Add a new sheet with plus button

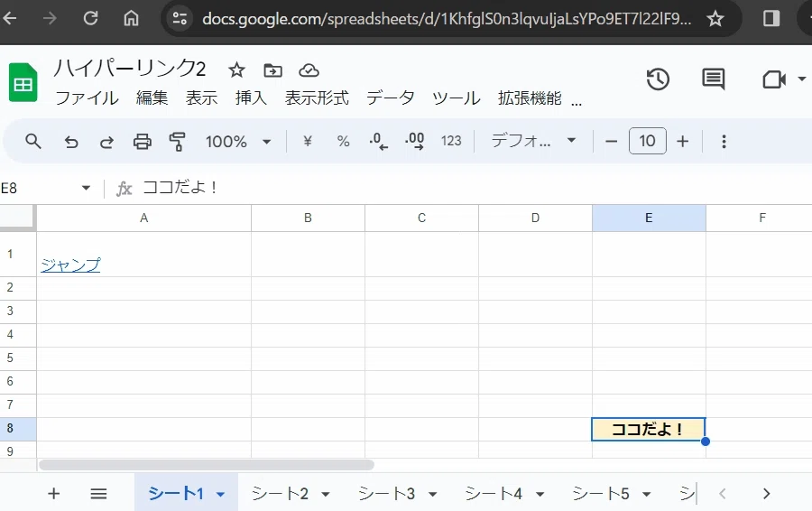click(x=54, y=493)
